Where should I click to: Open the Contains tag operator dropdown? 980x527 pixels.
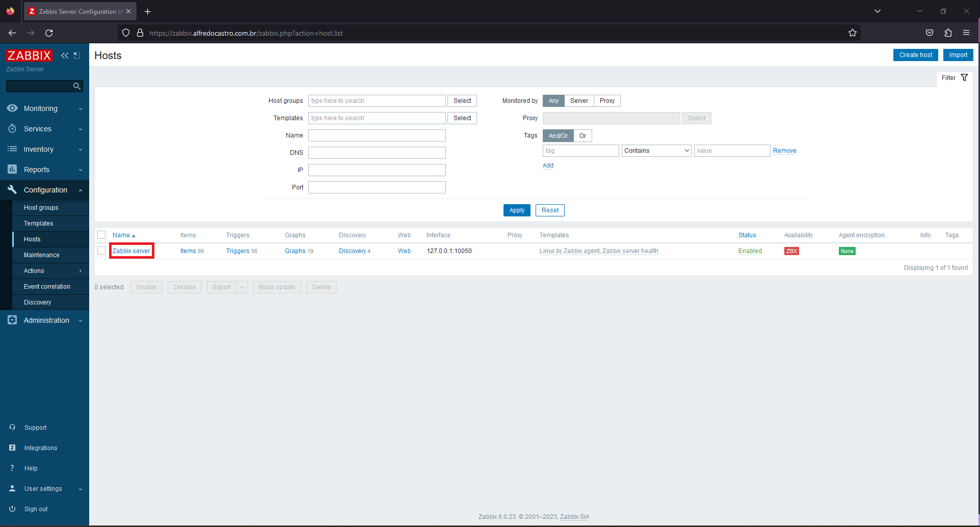(x=656, y=151)
